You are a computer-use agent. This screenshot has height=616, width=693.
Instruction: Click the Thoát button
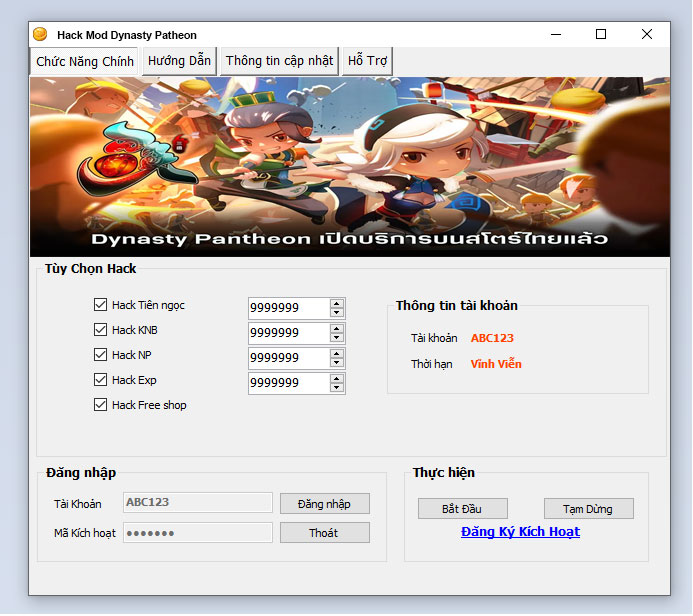[325, 533]
